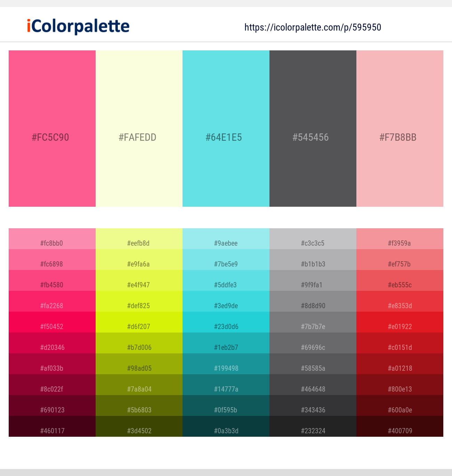Select the #460117 darkest maroon shade

click(x=52, y=426)
